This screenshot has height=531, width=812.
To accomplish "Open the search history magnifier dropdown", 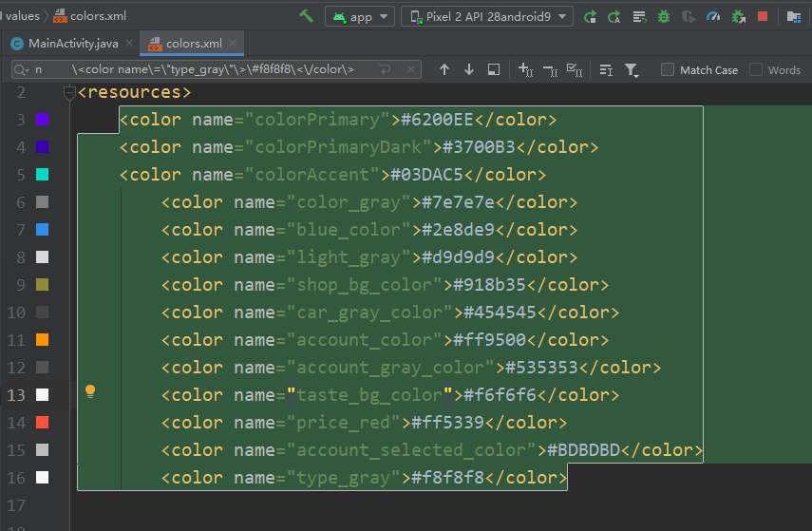I will click(x=21, y=70).
